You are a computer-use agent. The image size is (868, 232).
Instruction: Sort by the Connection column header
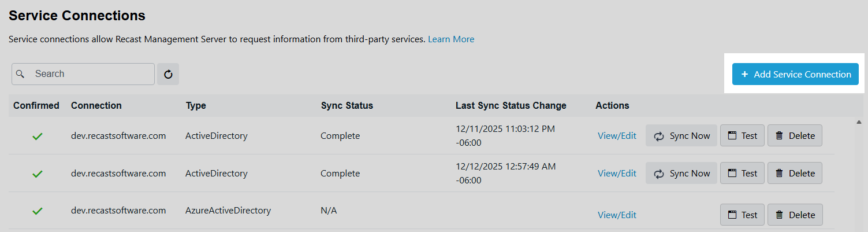(x=96, y=105)
